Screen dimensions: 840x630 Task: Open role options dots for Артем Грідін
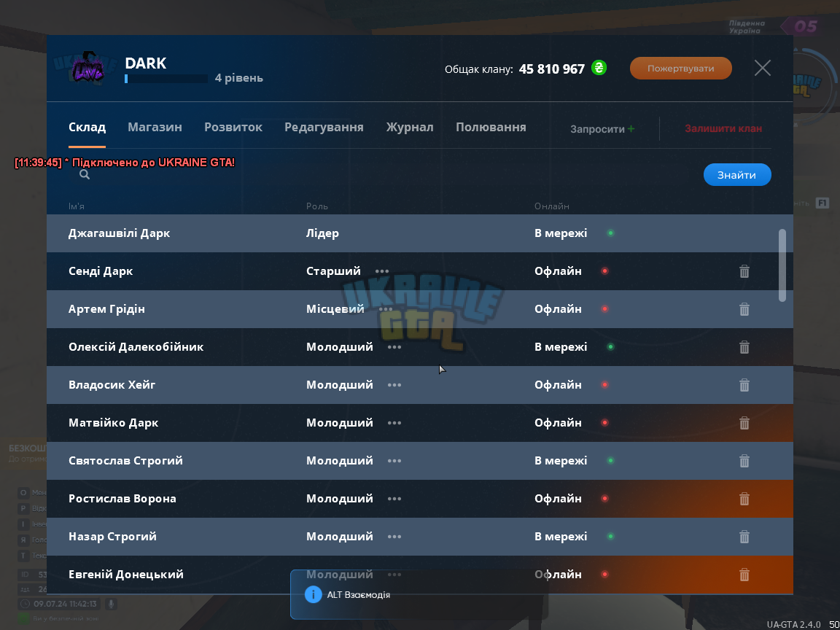[386, 309]
